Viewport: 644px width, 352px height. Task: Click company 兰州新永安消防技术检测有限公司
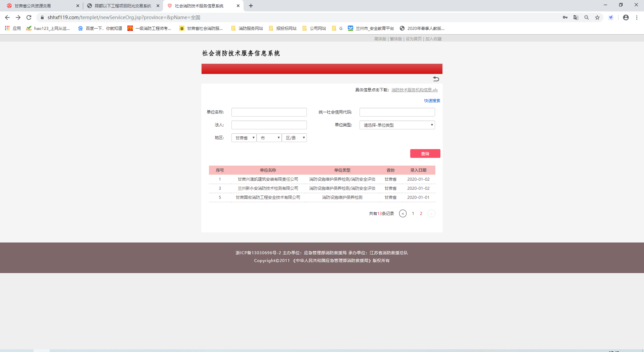268,188
